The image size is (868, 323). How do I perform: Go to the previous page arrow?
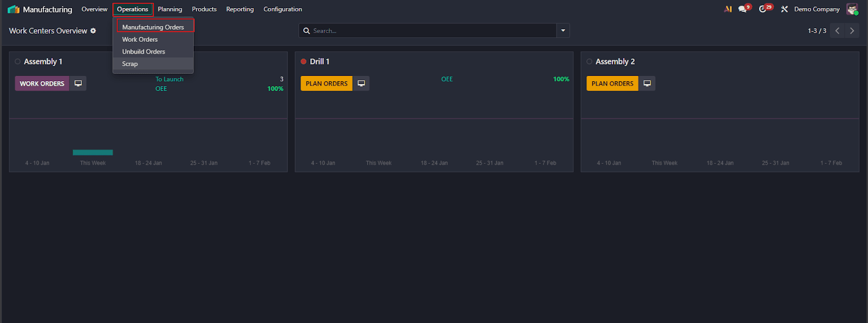click(838, 31)
